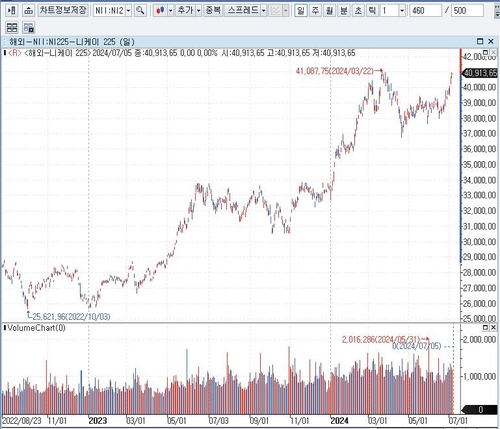
Task: Click the 2022/08/23 start date label
Action: tap(22, 421)
